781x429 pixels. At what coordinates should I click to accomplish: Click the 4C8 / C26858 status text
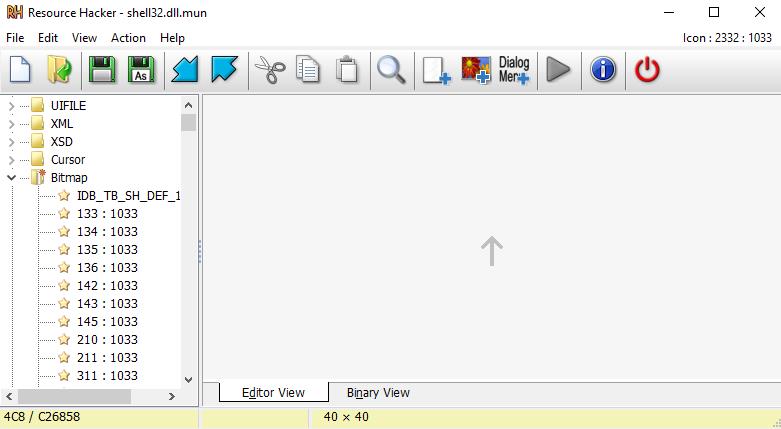[42, 417]
